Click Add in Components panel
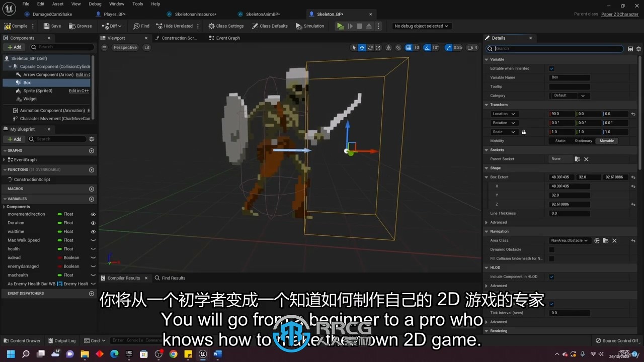Screen dimensions: 644x362 point(15,47)
